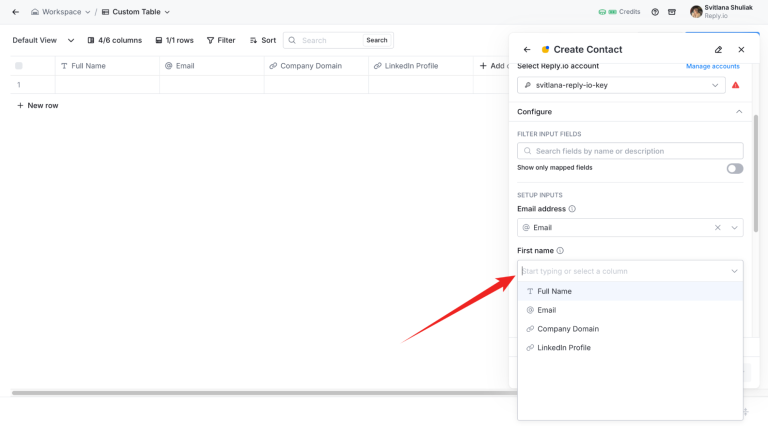Screen dimensions: 768x426
Task: Select the LinkedIn Profile column header
Action: (x=421, y=66)
